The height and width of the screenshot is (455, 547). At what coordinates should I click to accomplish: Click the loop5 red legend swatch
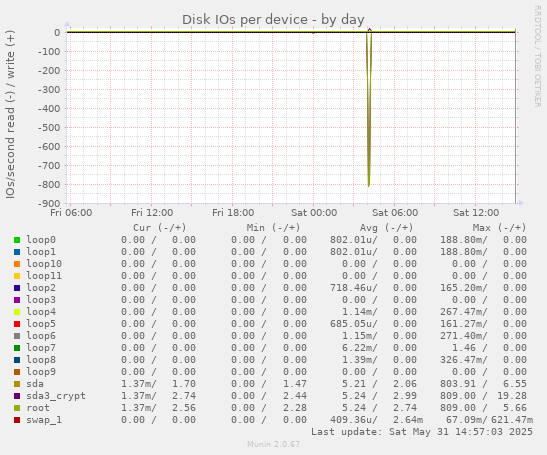click(x=17, y=324)
